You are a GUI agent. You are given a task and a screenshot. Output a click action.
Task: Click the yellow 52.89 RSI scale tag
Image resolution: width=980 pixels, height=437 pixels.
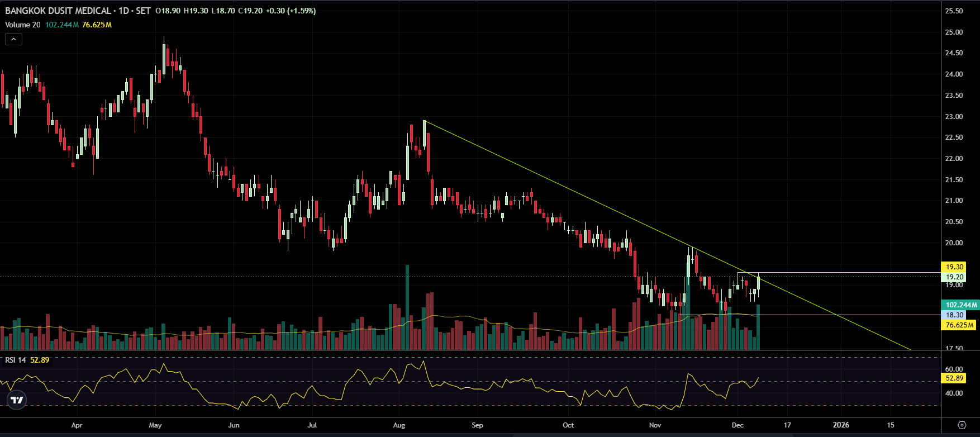(x=954, y=378)
